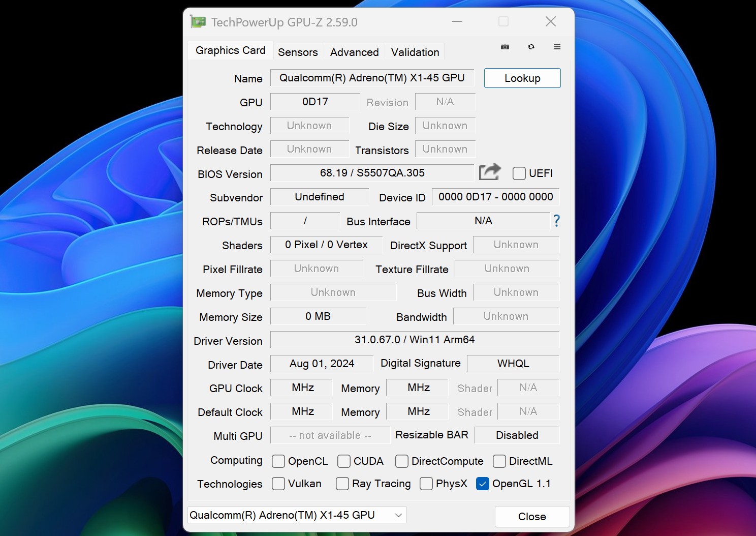Viewport: 756px width, 536px height.
Task: Switch to the Sensors tab
Action: tap(298, 52)
